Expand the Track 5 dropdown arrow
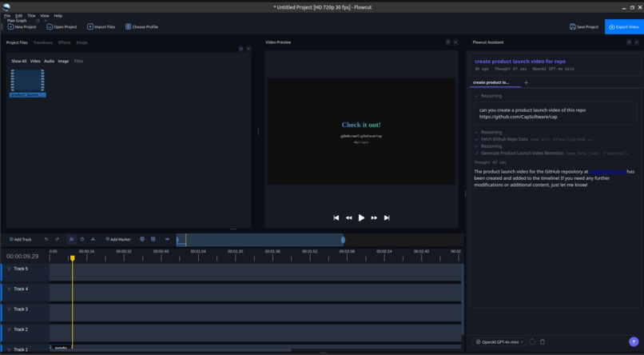 tap(9, 269)
